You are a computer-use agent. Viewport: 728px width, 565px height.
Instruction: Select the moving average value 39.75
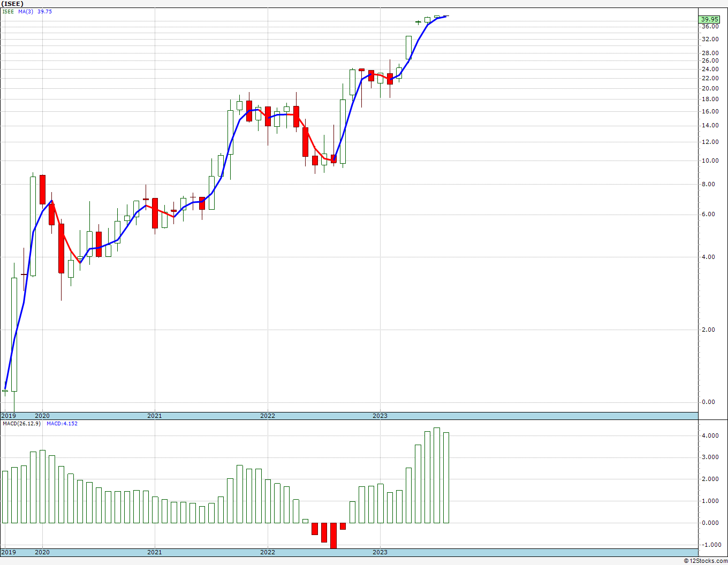tap(44, 11)
